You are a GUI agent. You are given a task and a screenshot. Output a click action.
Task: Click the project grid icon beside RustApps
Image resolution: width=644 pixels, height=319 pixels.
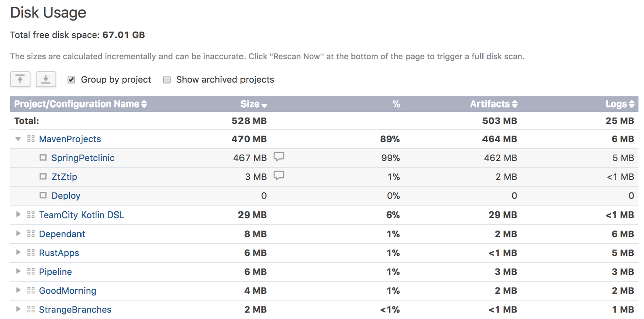(31, 253)
